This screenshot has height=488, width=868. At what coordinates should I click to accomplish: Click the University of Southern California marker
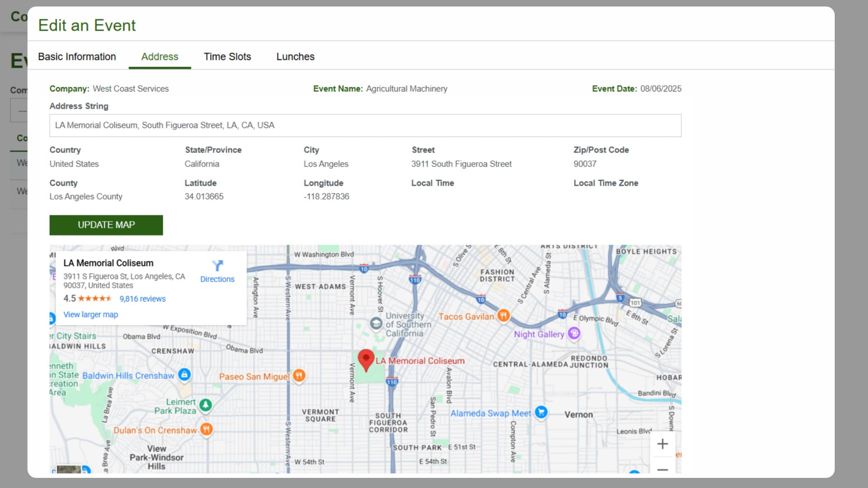point(376,324)
